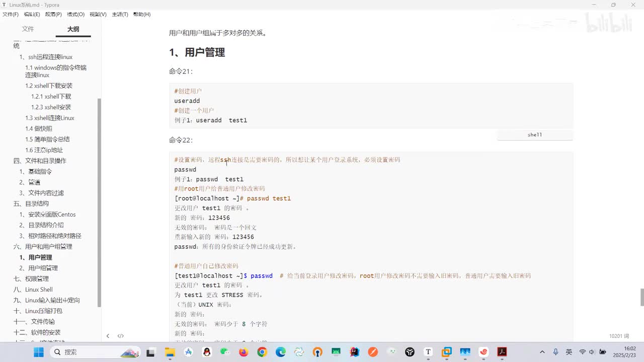
Task: Open Adobe Acrobat from taskbar
Action: 502,352
